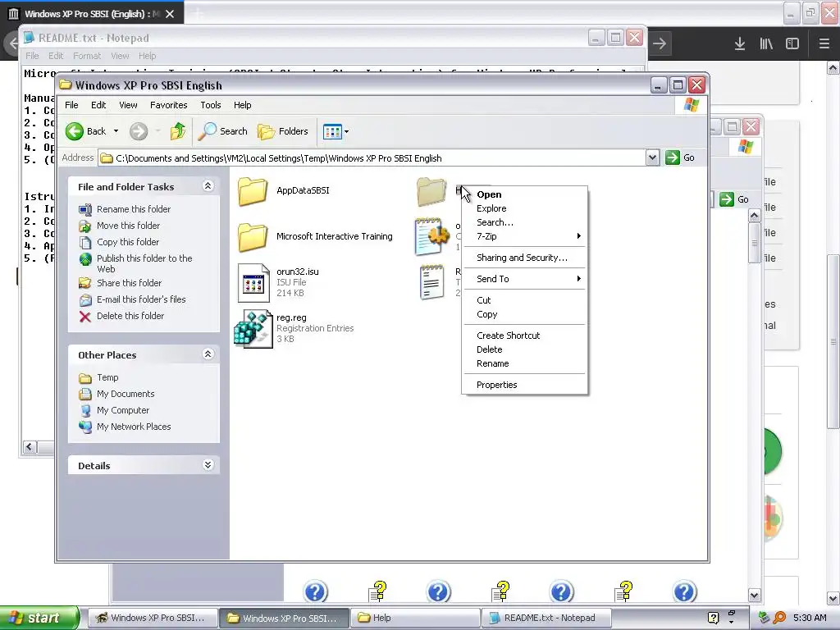This screenshot has height=630, width=840.
Task: Click Delete this folder task
Action: point(130,316)
